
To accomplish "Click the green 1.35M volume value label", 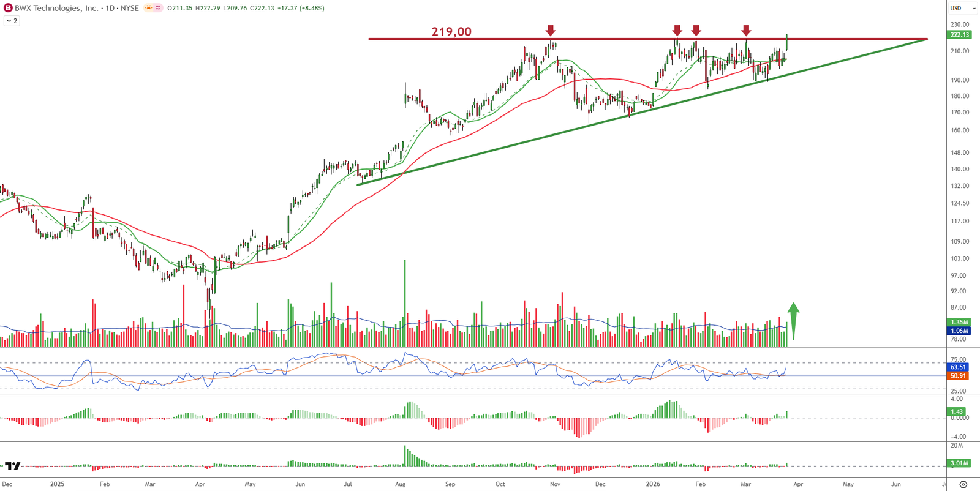I will 959,322.
